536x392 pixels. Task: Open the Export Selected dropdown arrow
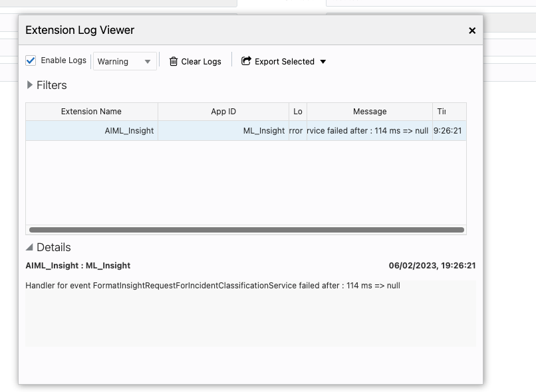(x=323, y=62)
